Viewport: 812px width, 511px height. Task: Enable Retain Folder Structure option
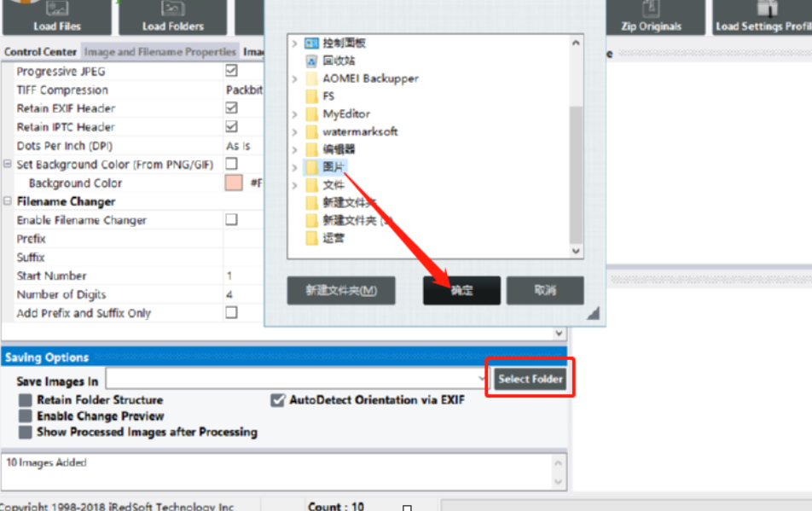26,400
